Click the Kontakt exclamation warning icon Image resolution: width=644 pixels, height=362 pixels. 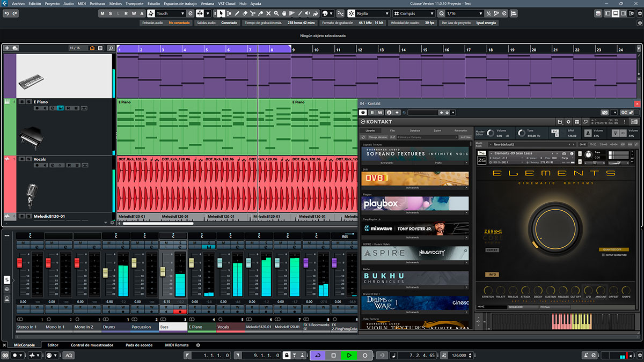624,122
